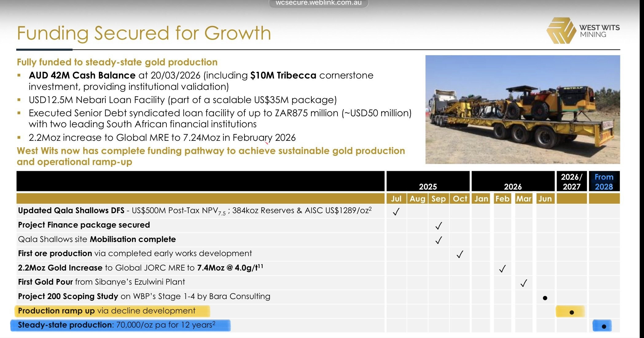Click the 2025 year column header
Screen dimensions: 644x338
click(428, 181)
